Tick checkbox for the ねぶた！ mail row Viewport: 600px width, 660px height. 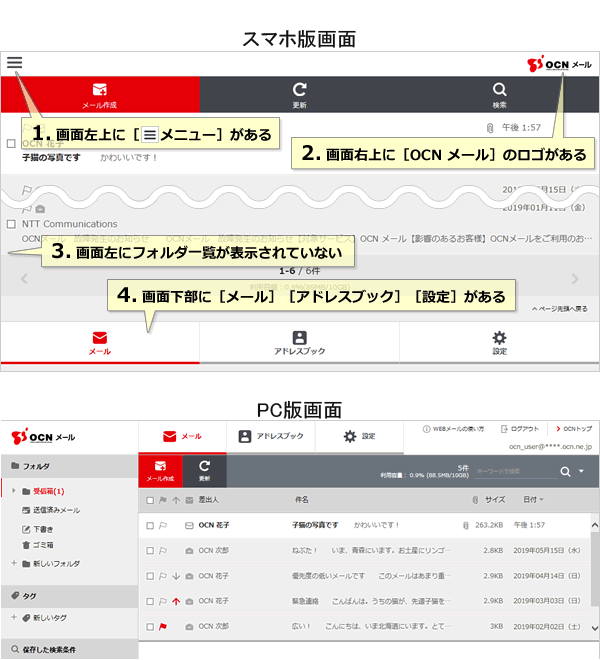click(x=150, y=551)
